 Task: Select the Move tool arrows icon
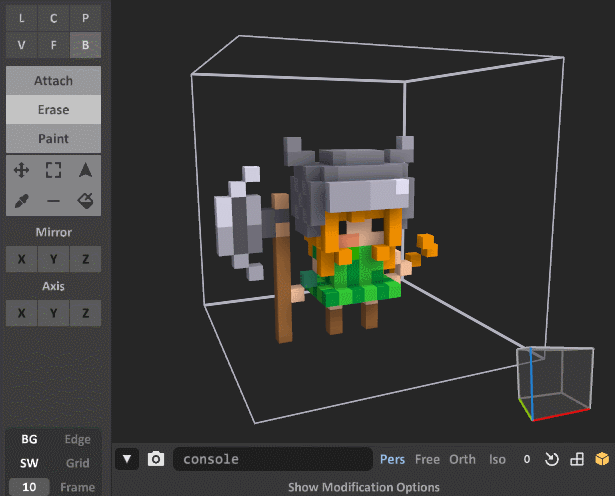[x=21, y=171]
